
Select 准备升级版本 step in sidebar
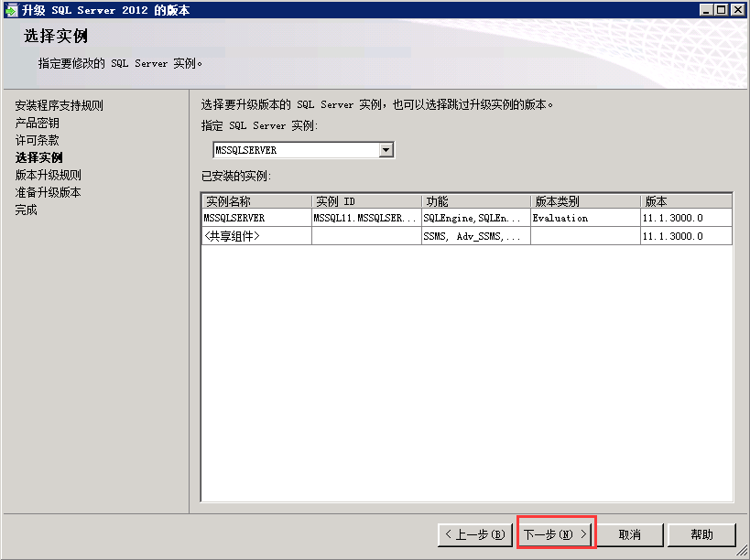point(48,192)
